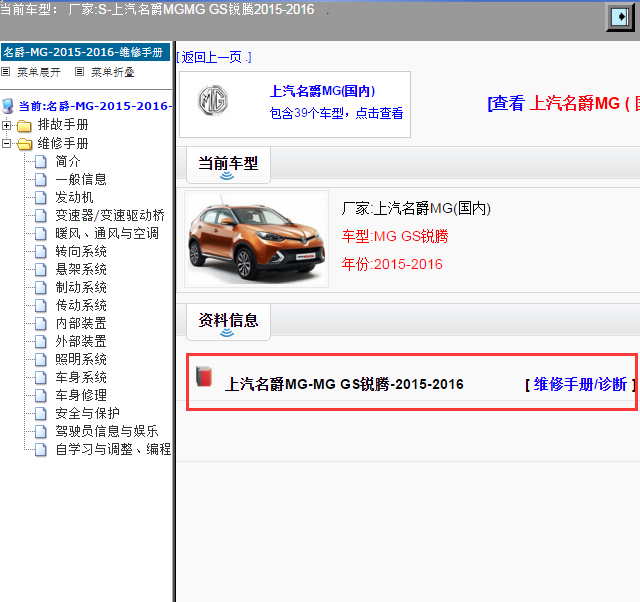Select 暖风、通风与空调 in the tree
This screenshot has height=602, width=640.
click(x=106, y=233)
